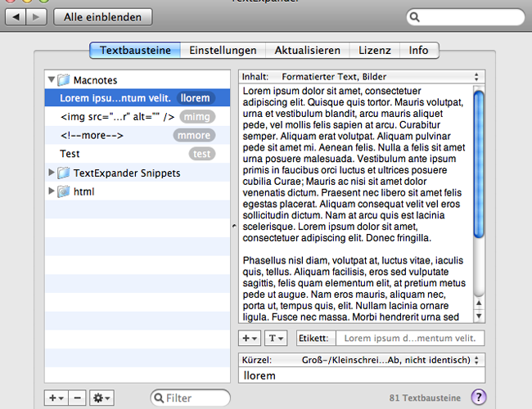Expand the TextExpander Snippets folder
This screenshot has height=409, width=532.
pos(52,173)
